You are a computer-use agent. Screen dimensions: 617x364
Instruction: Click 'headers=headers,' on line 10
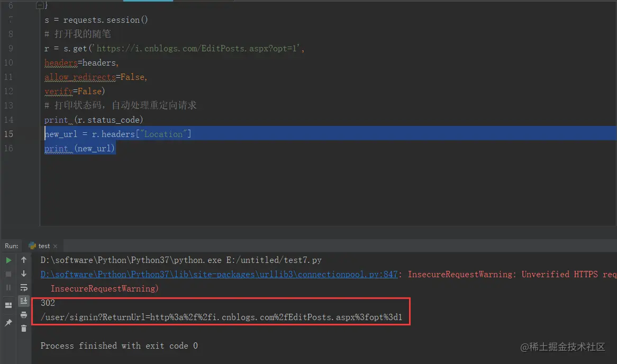(x=81, y=62)
